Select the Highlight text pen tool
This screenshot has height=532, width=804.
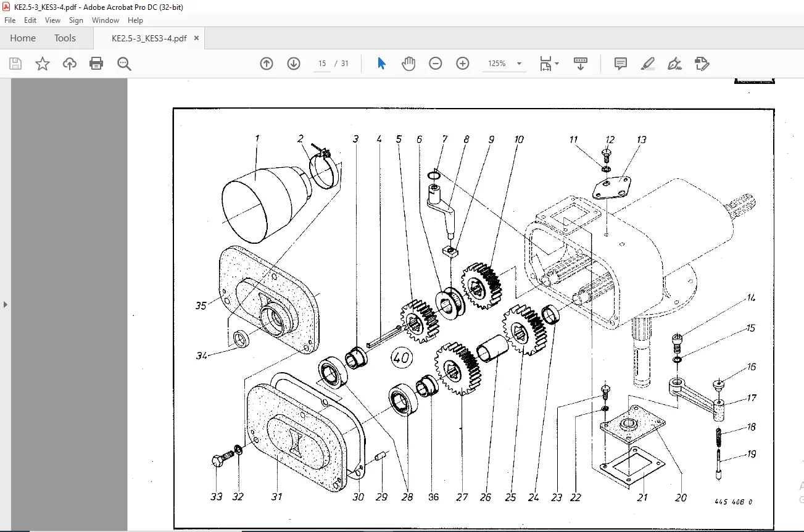[x=648, y=64]
